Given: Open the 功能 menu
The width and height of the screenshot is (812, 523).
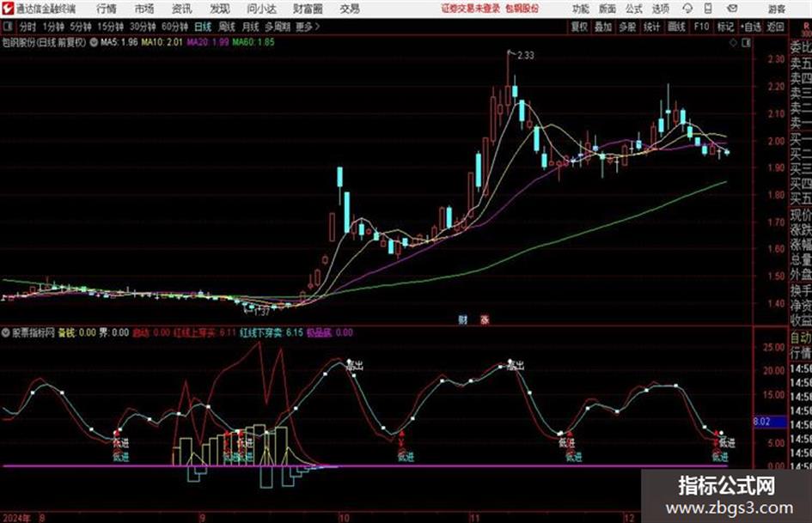Looking at the screenshot, I should tap(581, 9).
